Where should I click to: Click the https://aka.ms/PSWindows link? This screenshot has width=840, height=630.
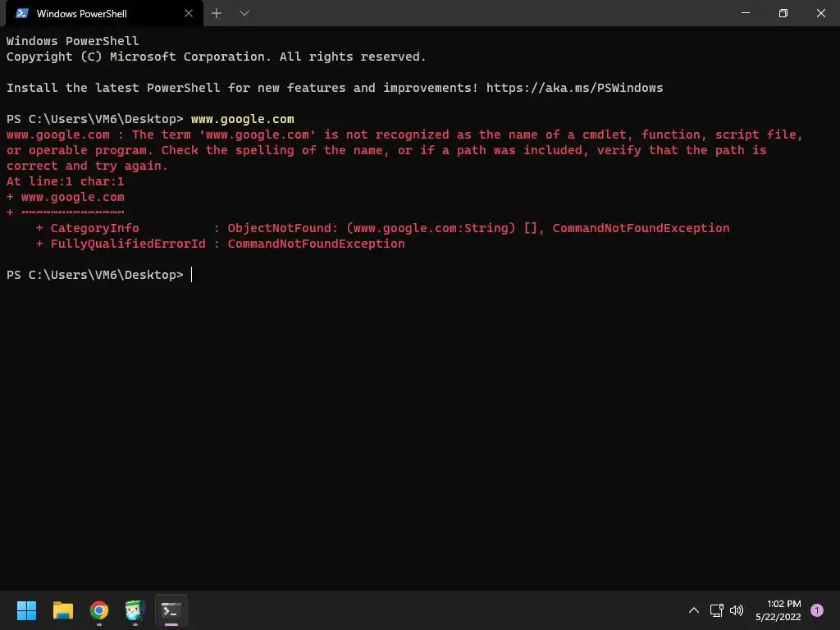coord(574,88)
